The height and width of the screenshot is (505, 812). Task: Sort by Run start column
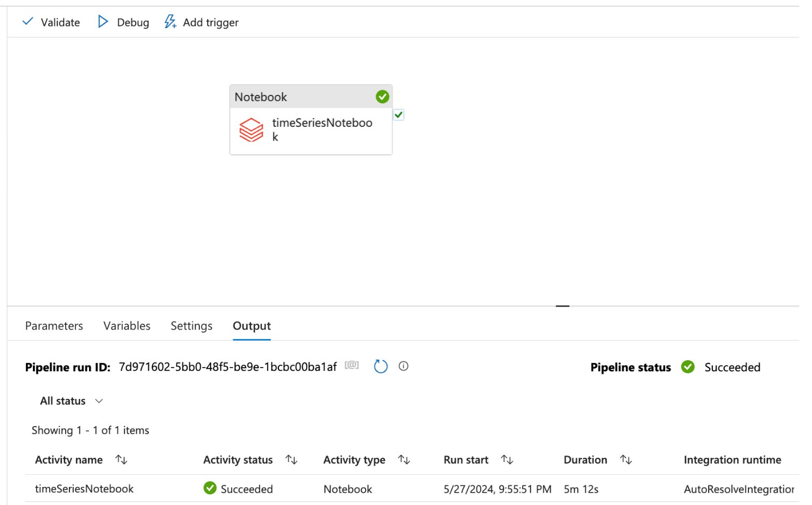[x=507, y=460]
